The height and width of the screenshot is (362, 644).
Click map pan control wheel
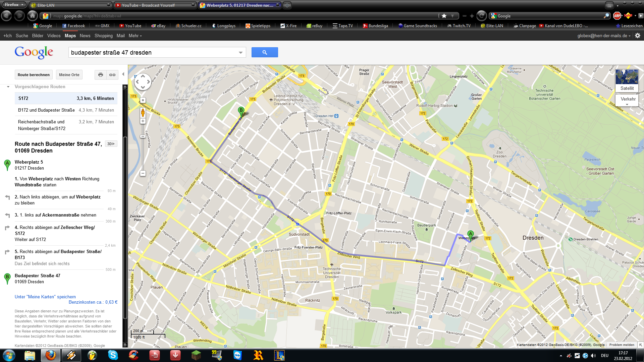click(143, 82)
